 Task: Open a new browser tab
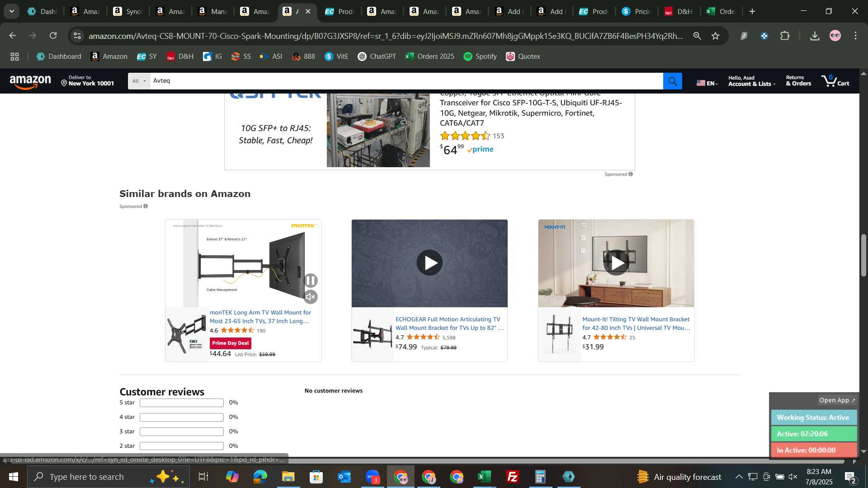[x=752, y=11]
